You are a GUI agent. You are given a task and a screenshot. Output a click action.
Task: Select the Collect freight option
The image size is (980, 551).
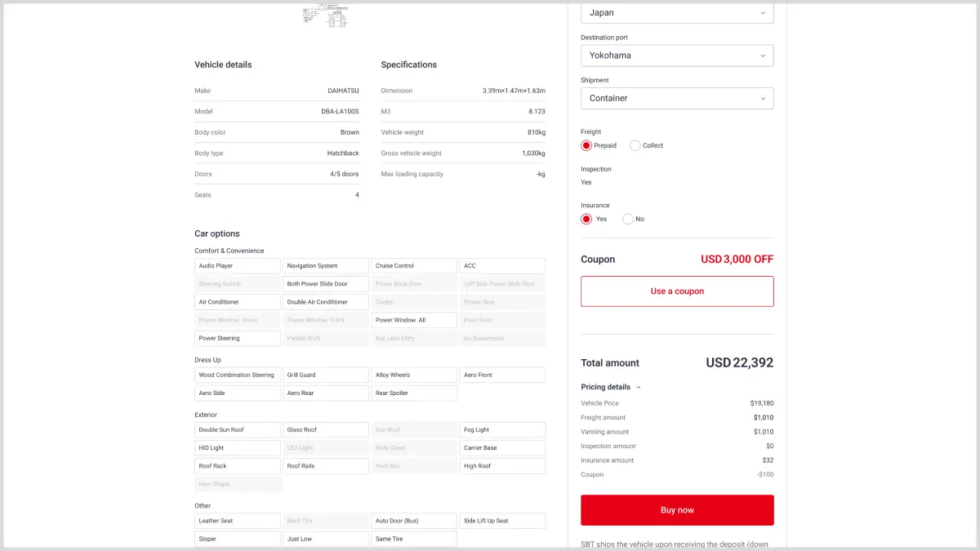[x=635, y=144]
